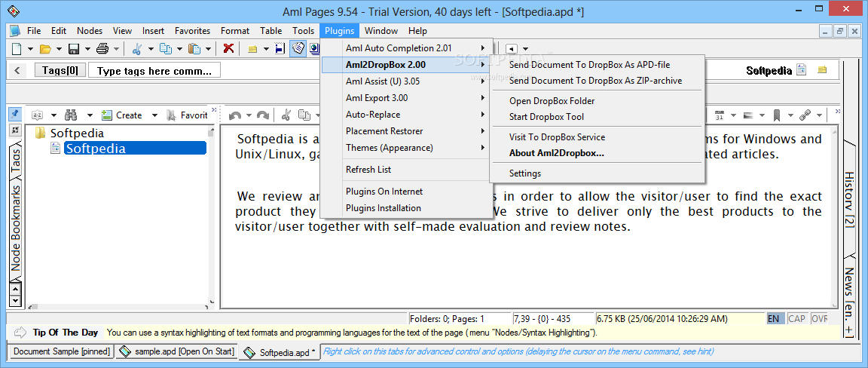Select the Softpedia folder node in tree
Image resolution: width=868 pixels, height=368 pixels.
(77, 133)
